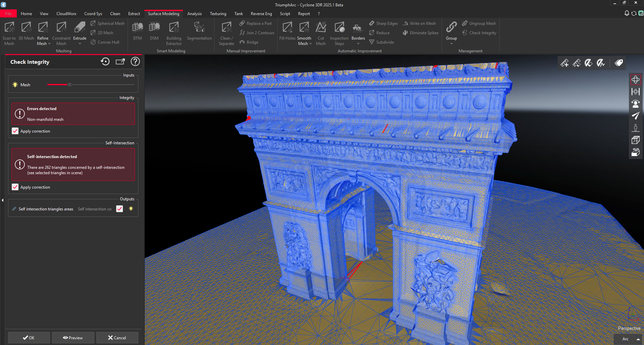Click the Scan to Mesh tool icon
Image resolution: width=644 pixels, height=345 pixels.
click(9, 28)
